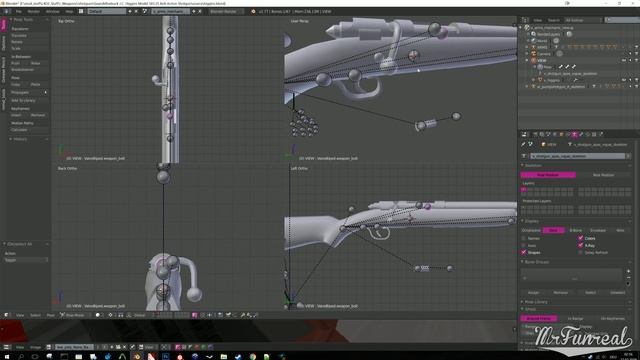Expand the Camera row in outliner
The height and width of the screenshot is (360, 640).
tap(527, 53)
